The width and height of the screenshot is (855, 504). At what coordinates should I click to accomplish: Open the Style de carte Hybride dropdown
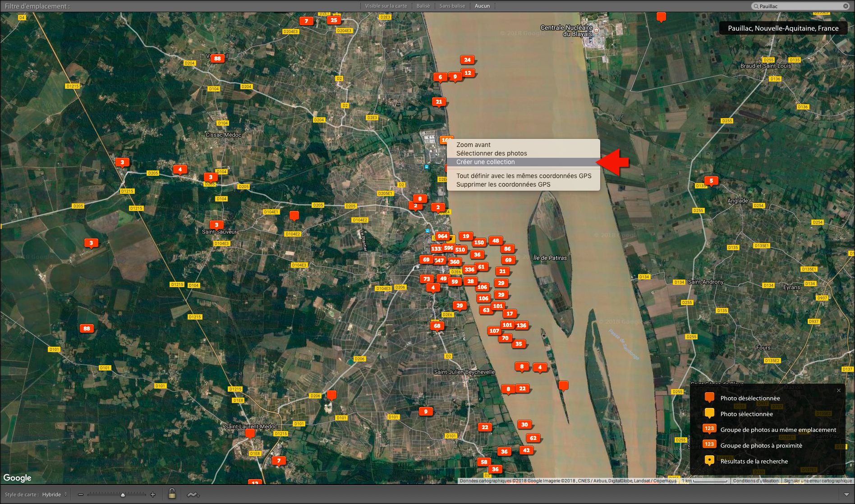54,495
